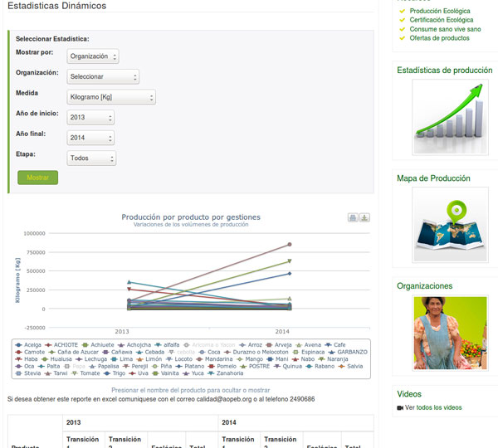Screen dimensions: 498x448
Task: Click the chart download icon
Action: [x=364, y=217]
